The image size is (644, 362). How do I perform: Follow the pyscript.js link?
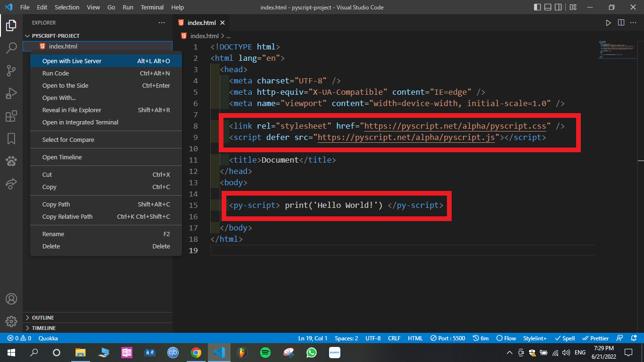406,138
